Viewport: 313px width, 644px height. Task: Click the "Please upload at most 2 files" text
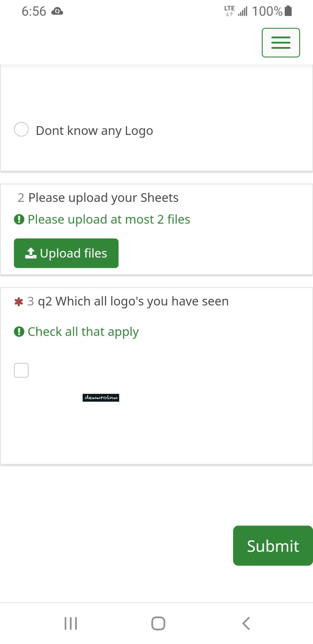point(109,219)
